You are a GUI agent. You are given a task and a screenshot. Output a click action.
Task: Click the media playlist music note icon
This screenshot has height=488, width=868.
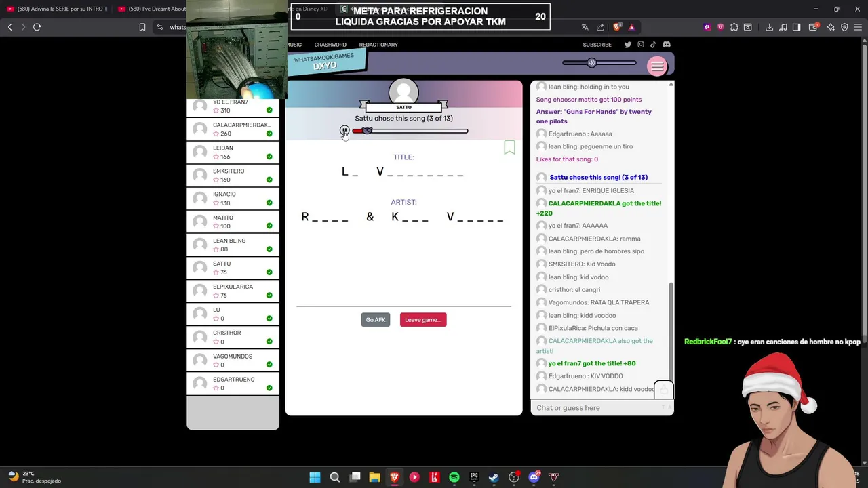(783, 27)
